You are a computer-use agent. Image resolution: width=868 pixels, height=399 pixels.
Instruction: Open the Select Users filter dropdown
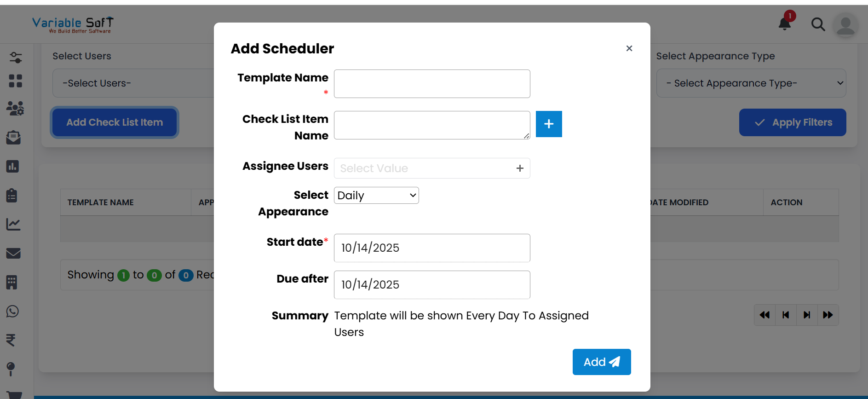(x=133, y=83)
